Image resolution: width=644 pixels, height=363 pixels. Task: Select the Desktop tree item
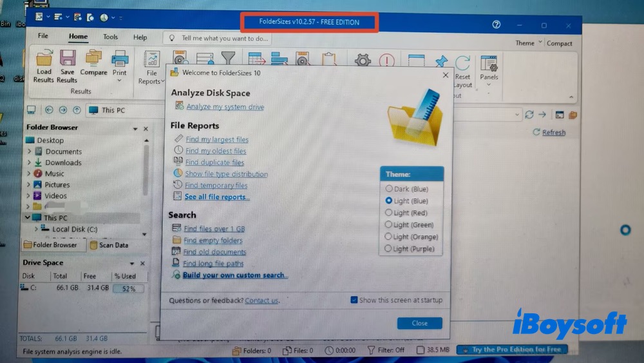[50, 140]
